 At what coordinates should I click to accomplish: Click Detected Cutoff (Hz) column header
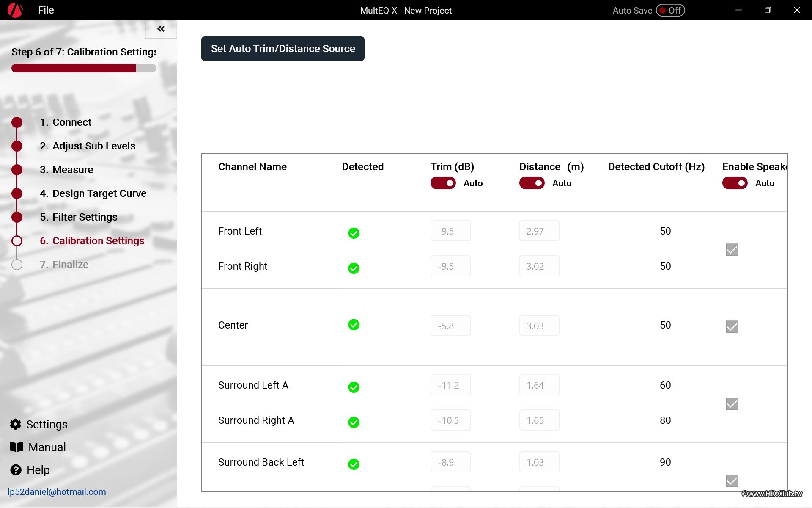tap(656, 167)
